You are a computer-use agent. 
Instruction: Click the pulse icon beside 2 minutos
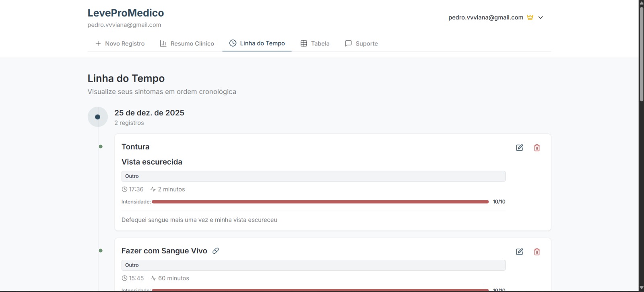[x=153, y=189]
